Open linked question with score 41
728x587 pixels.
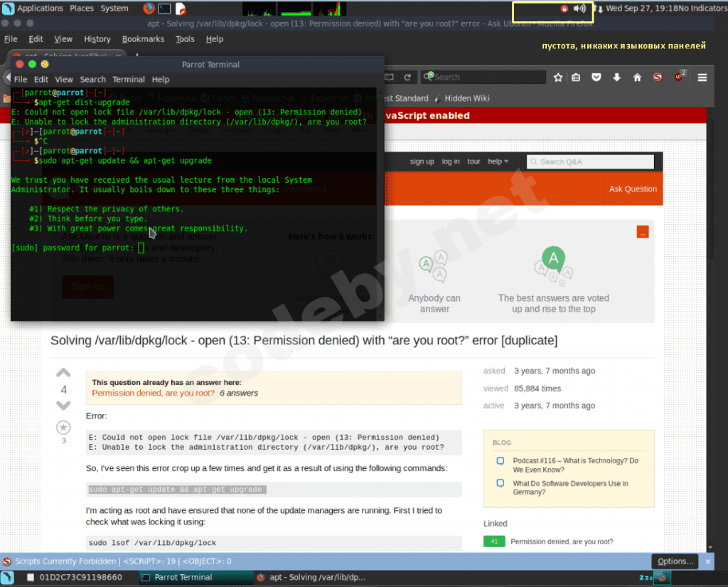pyautogui.click(x=562, y=541)
